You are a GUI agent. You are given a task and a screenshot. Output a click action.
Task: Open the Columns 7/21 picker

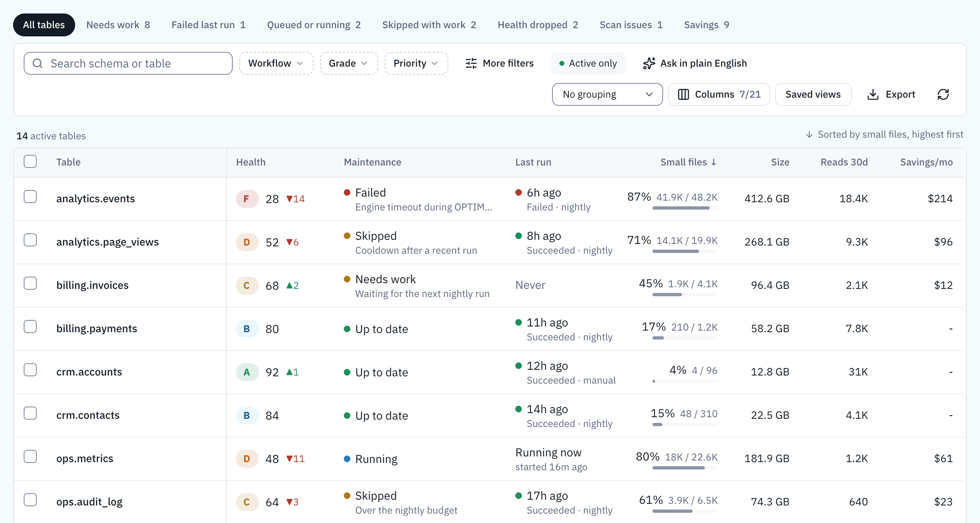click(719, 94)
